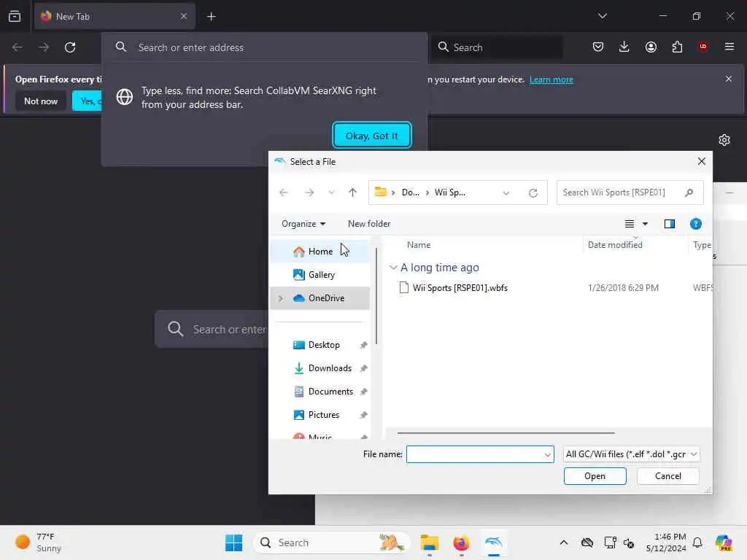The width and height of the screenshot is (747, 560).
Task: Reload the page with refresh icon
Action: point(70,47)
